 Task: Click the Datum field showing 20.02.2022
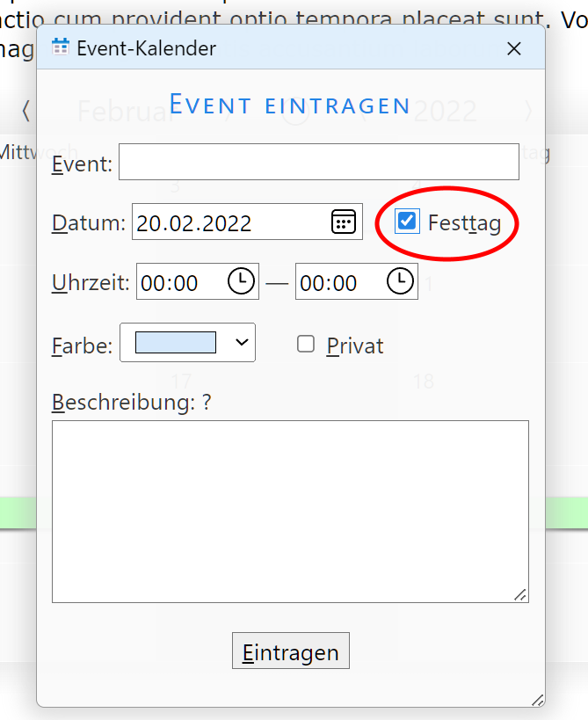coord(230,222)
